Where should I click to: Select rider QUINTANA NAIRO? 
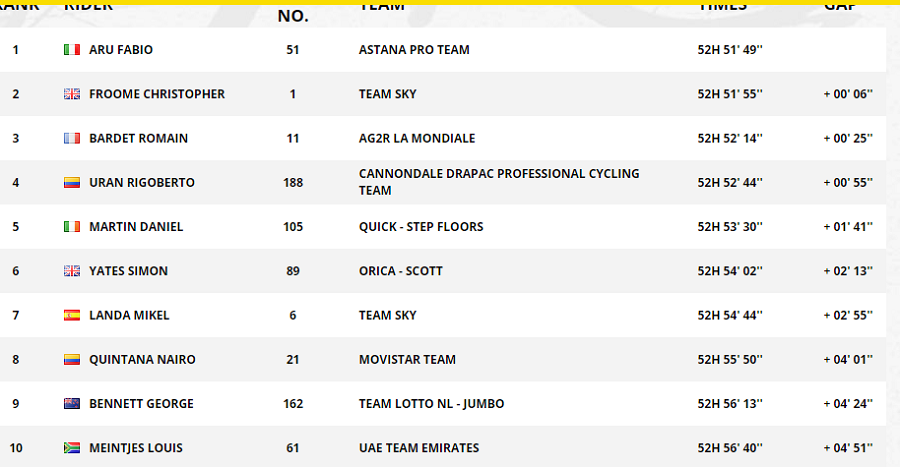[142, 360]
